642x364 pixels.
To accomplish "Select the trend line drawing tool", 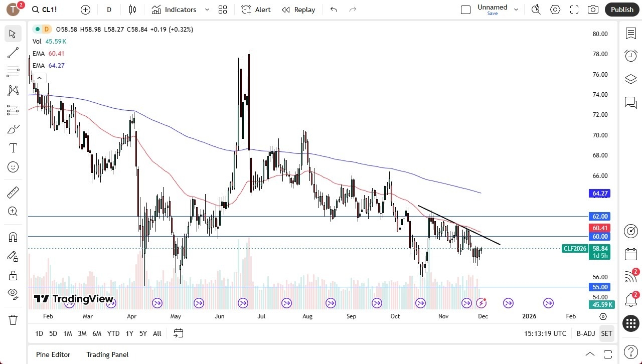I will click(13, 53).
